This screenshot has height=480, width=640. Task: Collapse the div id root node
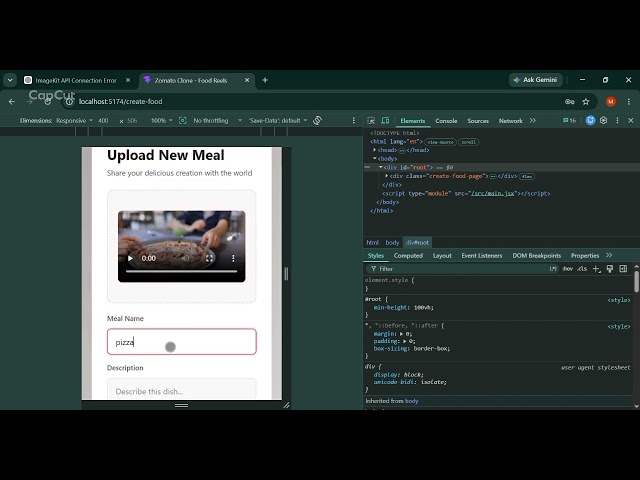pos(380,167)
